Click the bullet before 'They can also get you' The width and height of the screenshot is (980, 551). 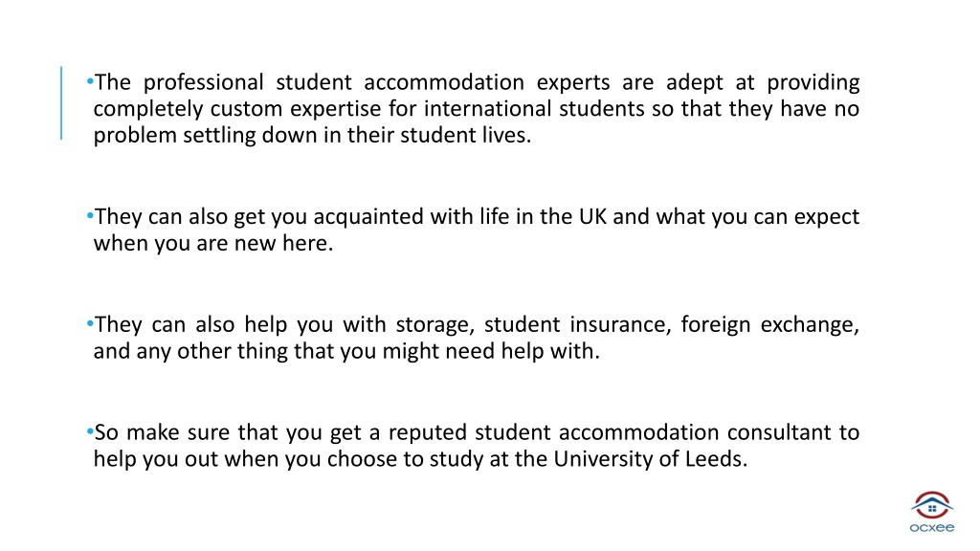click(x=90, y=215)
